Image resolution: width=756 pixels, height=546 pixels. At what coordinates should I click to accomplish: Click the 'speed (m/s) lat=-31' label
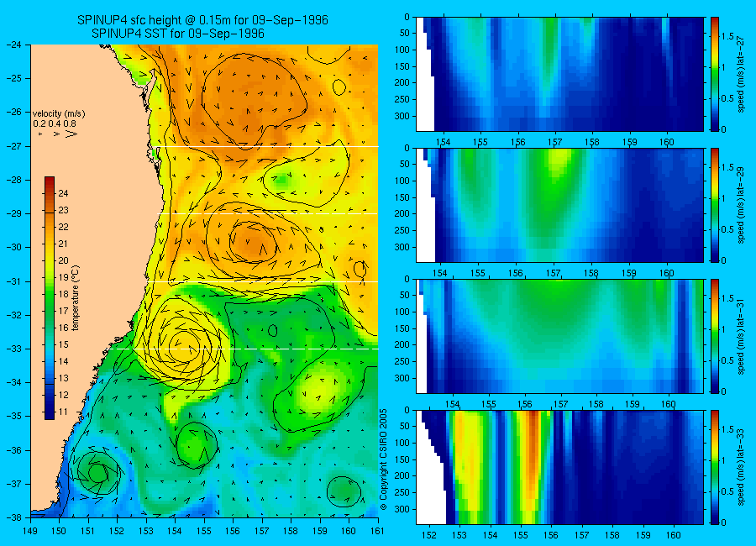click(742, 336)
